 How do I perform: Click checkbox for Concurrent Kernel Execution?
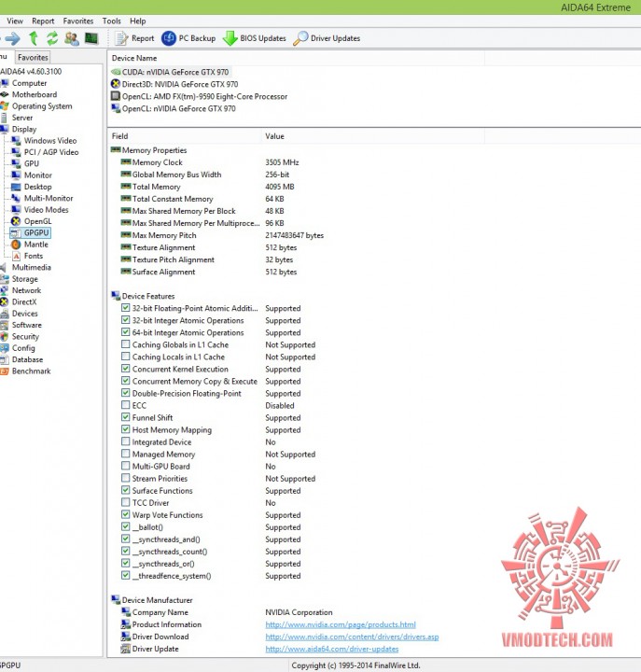[x=126, y=369]
